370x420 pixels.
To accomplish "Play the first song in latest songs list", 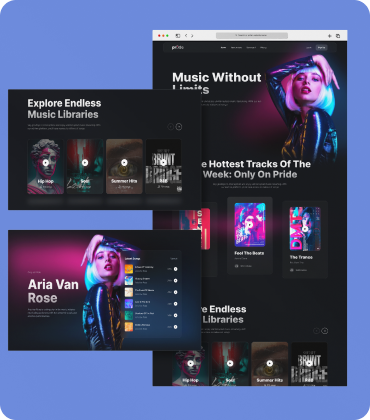I will point(176,269).
